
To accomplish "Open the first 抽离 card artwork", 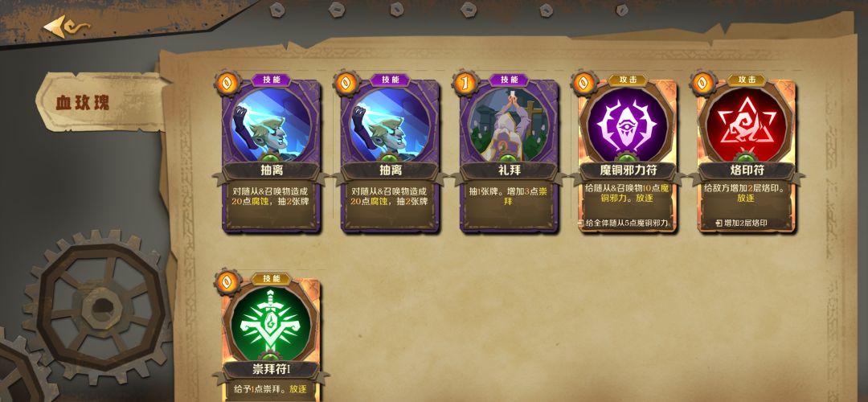I will click(x=271, y=125).
